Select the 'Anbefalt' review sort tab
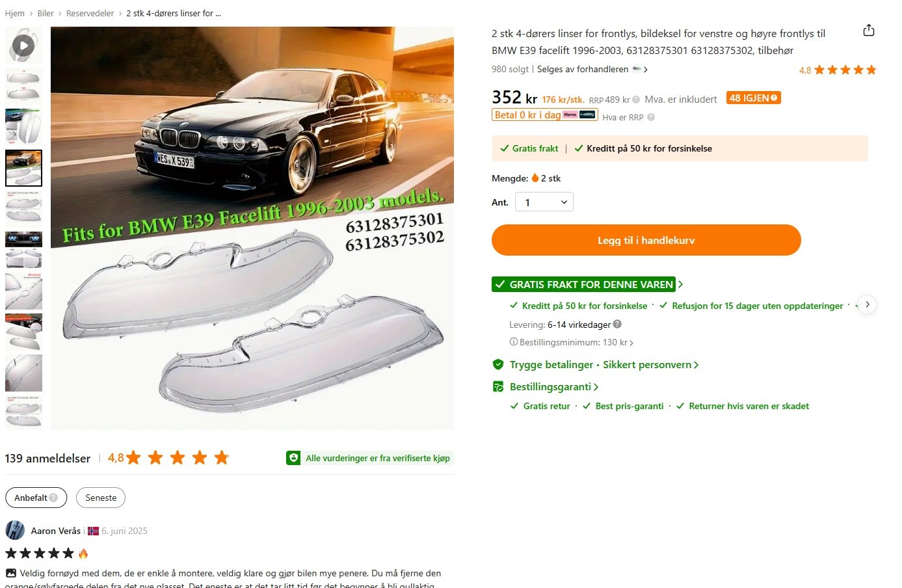Screen dimensions: 902x588 [x=36, y=498]
